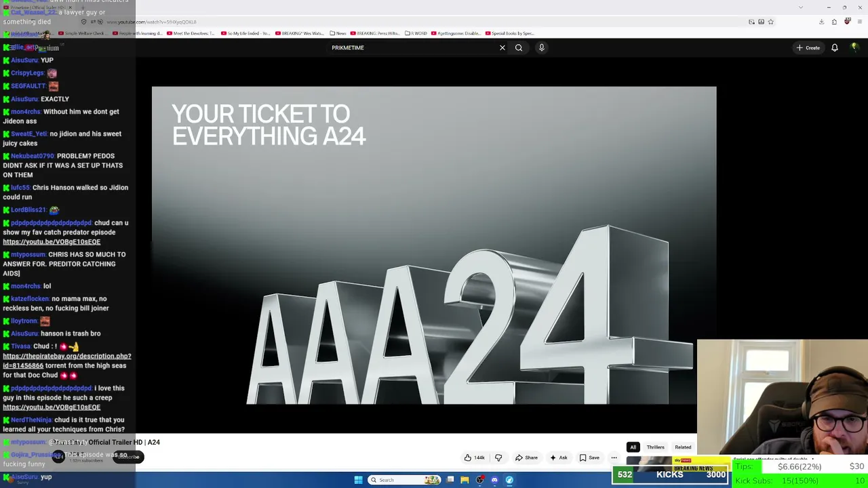Open the Ask AI button
Viewport: 868px width, 488px height.
pyautogui.click(x=559, y=457)
